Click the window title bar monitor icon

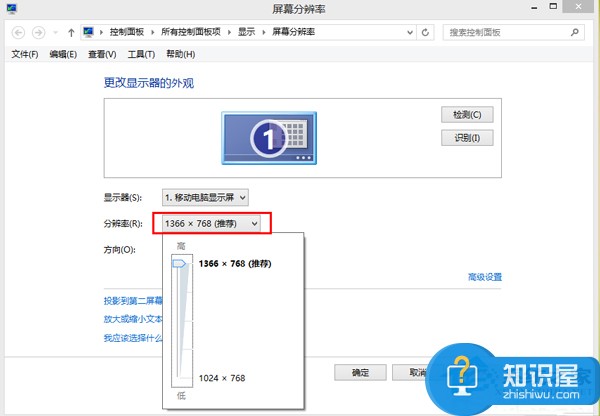tap(11, 8)
